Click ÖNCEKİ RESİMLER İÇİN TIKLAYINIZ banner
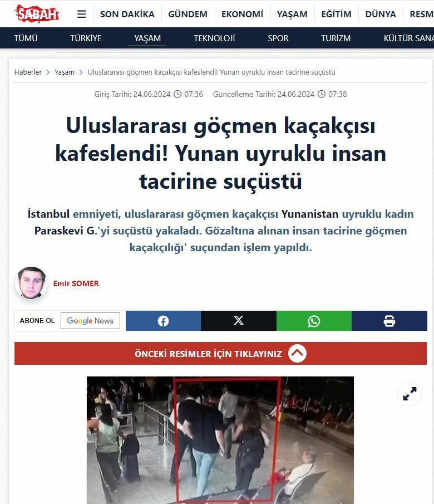 click(x=220, y=353)
